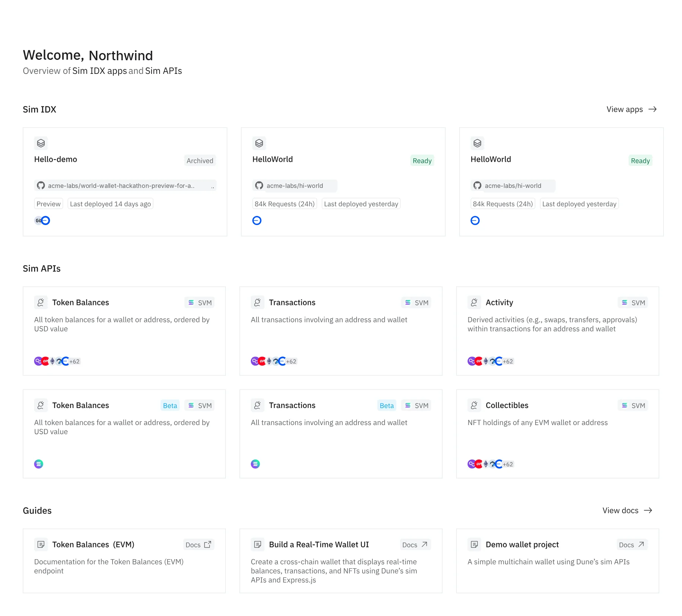Click the Archived status badge
682x616 pixels.
[200, 161]
